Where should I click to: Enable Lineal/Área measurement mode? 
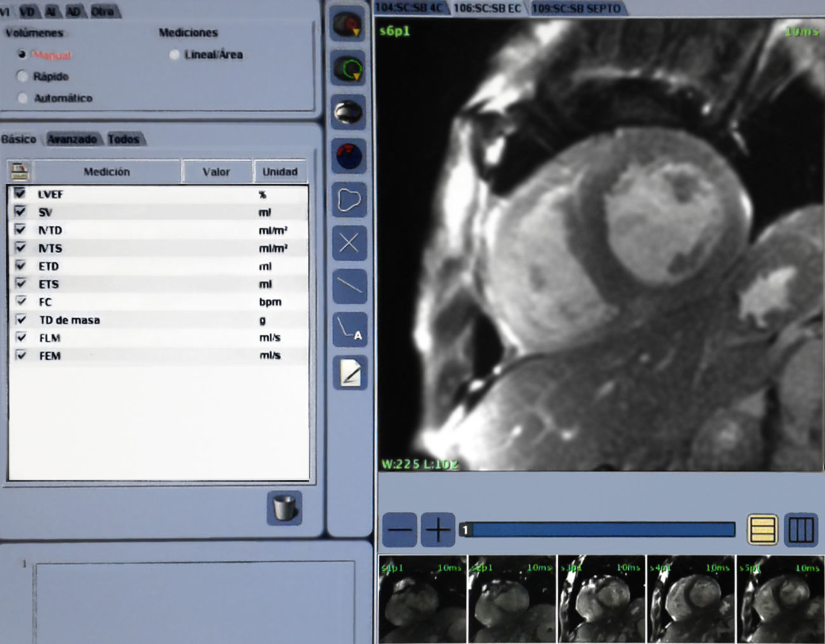pyautogui.click(x=175, y=55)
